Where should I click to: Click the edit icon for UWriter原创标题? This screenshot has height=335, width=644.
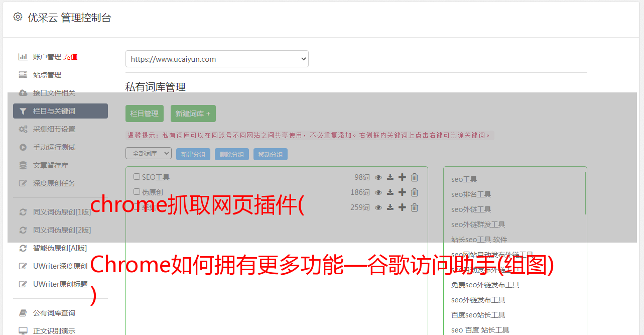(23, 284)
